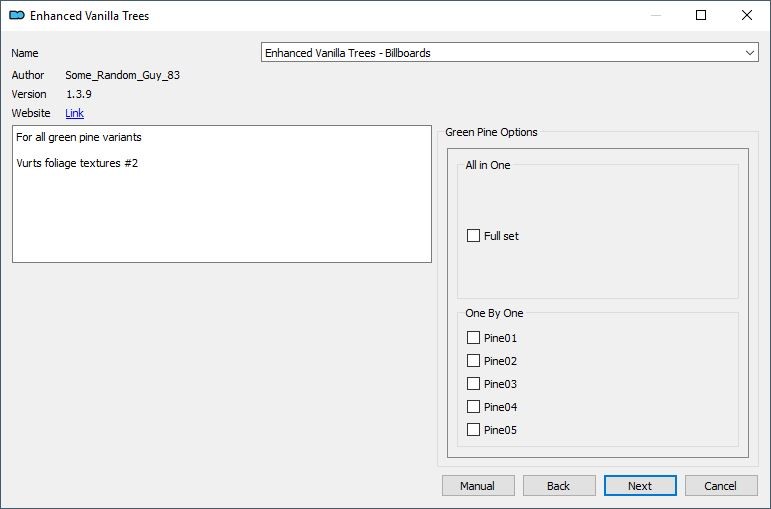Cancel the installer dialog
The image size is (771, 509).
pos(721,486)
